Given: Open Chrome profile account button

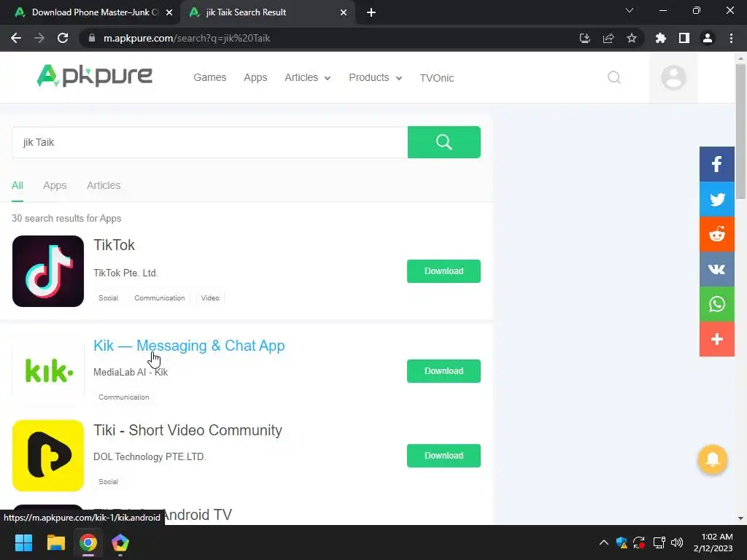Looking at the screenshot, I should [708, 38].
